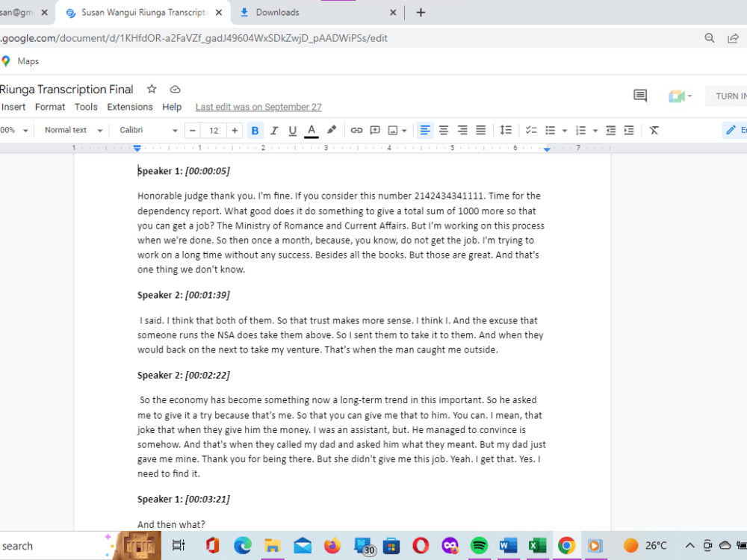Expand insert image dropdown arrow
747x560 pixels.
(x=404, y=131)
